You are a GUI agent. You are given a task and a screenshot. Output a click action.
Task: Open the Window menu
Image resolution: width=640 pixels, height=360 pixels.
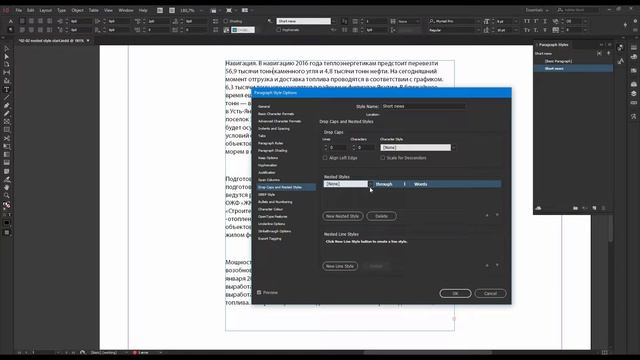pos(126,10)
